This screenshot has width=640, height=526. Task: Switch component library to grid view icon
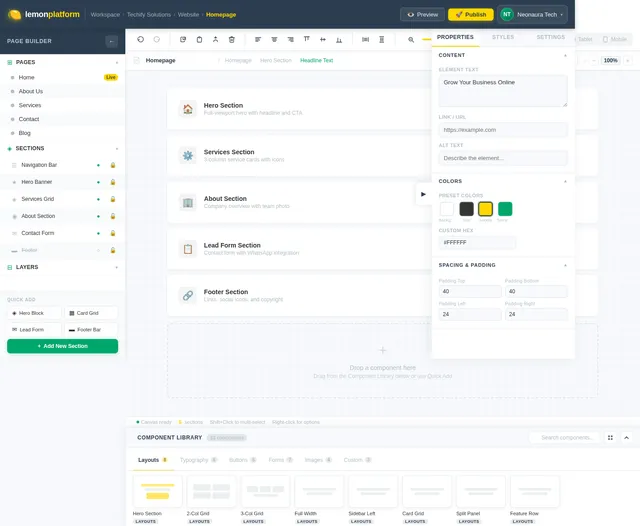610,437
